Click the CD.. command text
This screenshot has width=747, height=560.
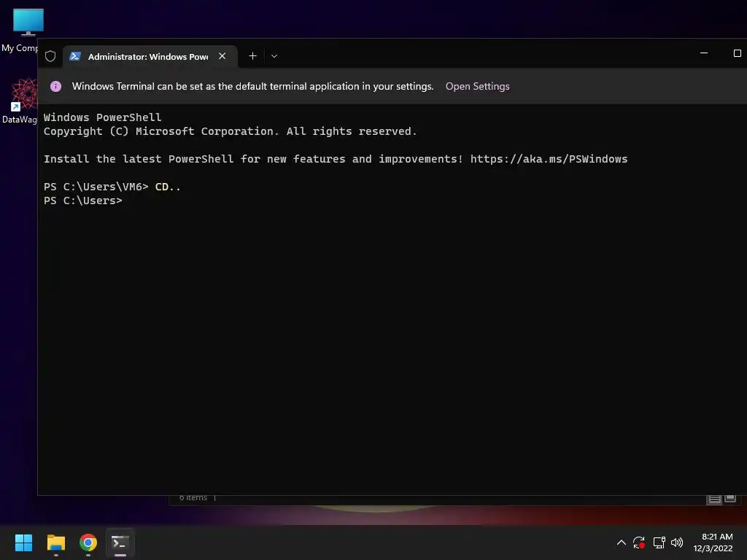point(168,187)
